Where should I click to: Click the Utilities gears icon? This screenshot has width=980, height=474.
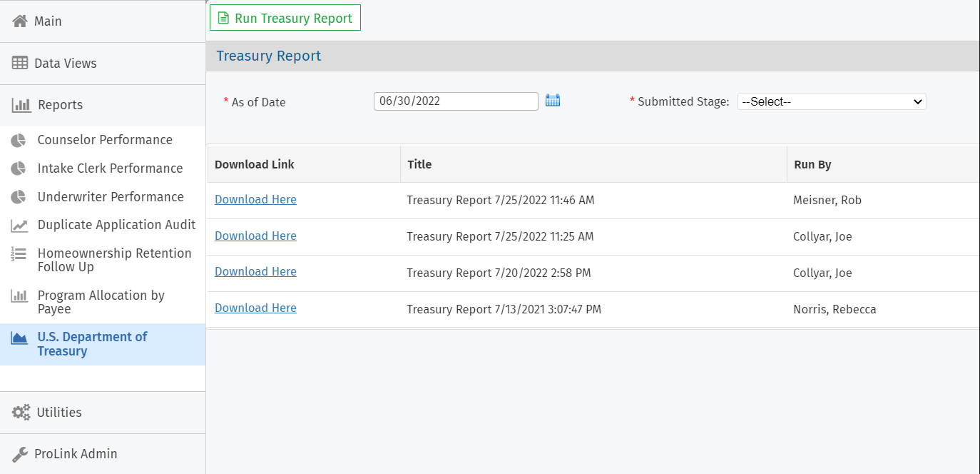(21, 412)
